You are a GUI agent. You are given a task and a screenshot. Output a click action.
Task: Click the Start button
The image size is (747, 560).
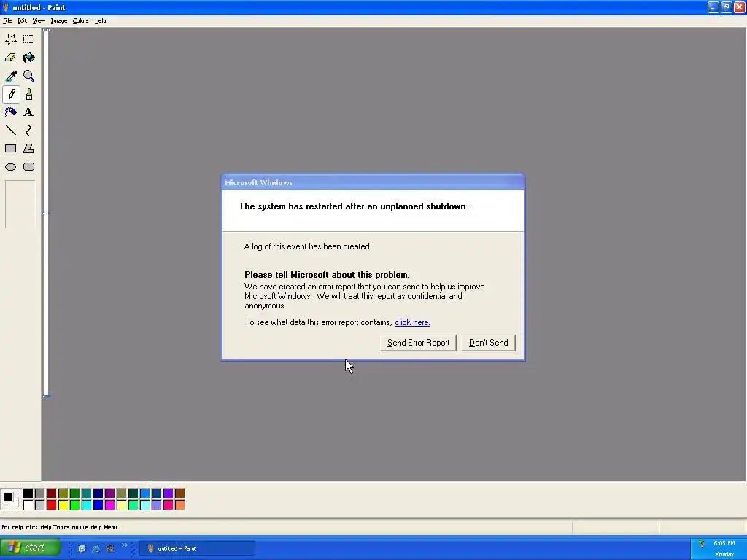click(31, 548)
